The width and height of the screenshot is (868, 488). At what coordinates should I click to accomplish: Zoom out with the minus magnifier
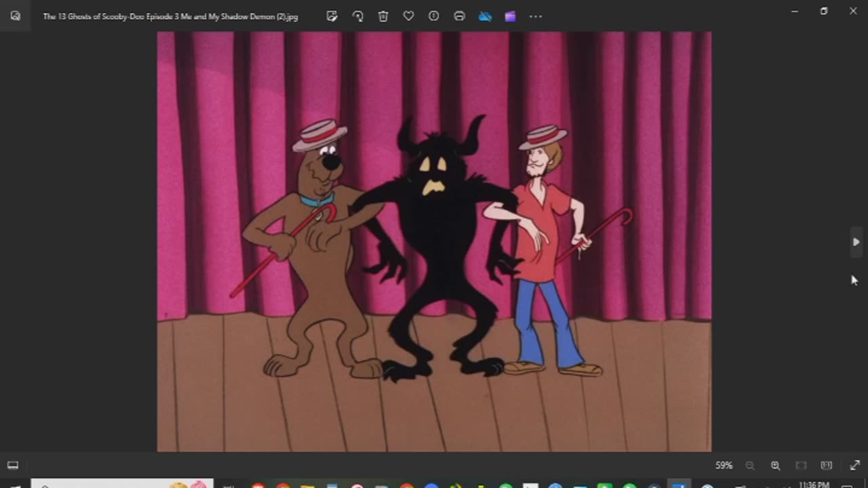point(750,466)
